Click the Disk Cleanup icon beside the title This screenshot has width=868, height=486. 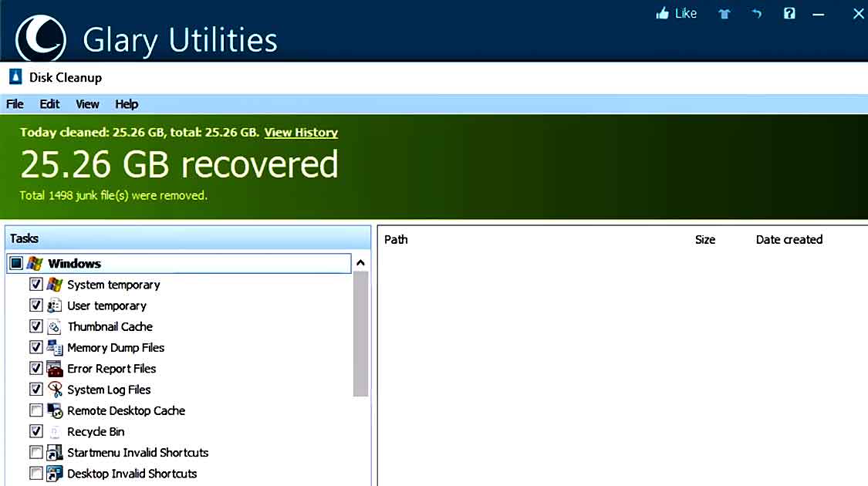(x=15, y=77)
